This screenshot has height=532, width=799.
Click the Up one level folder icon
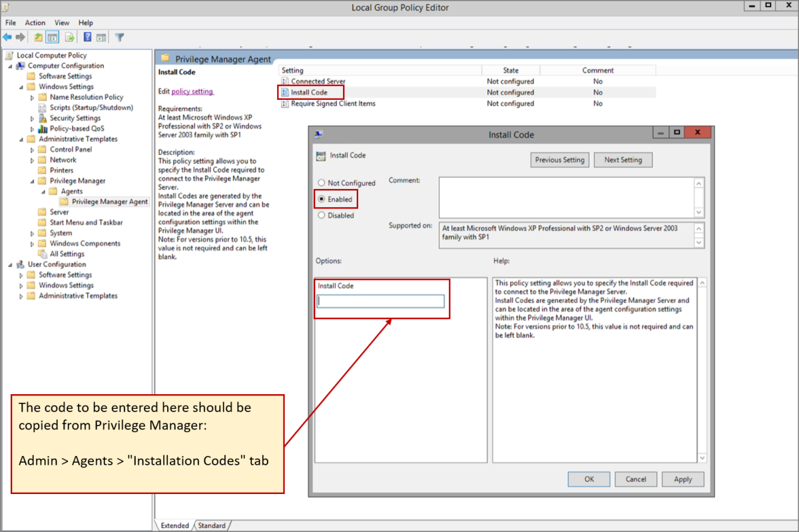(x=38, y=37)
